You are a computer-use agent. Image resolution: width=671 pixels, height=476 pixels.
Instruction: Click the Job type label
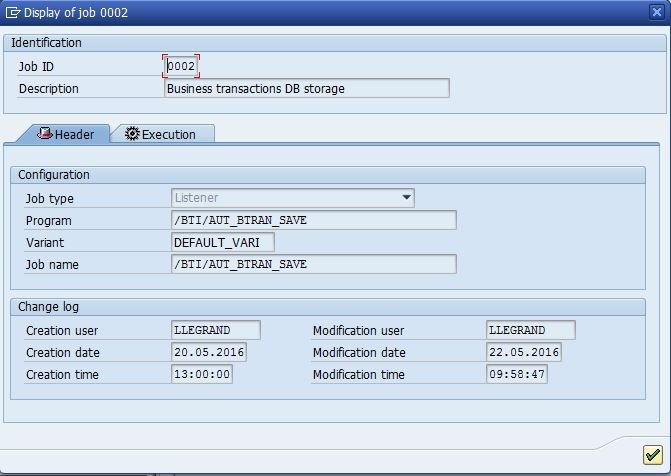point(50,199)
